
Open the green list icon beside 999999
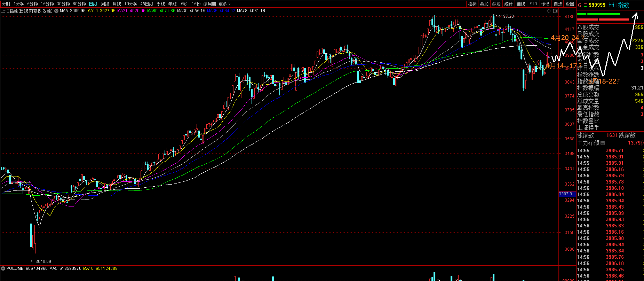585,5
